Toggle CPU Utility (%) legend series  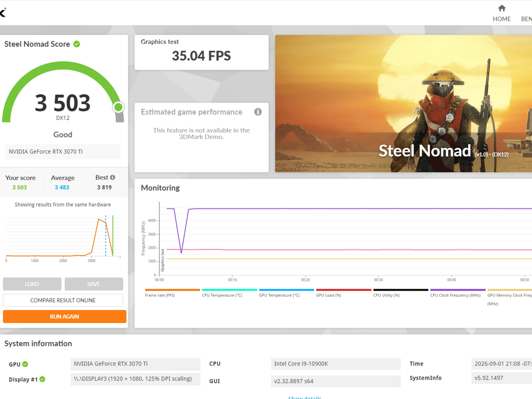401,294
